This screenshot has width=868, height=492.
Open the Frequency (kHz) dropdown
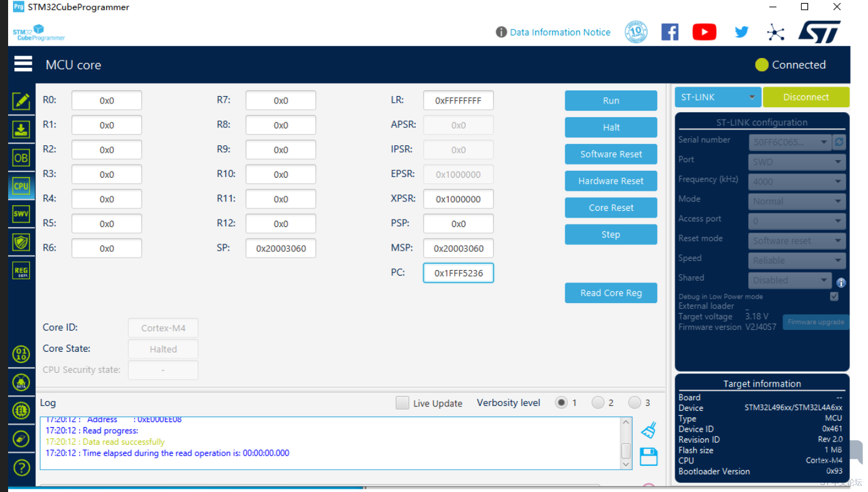point(797,181)
